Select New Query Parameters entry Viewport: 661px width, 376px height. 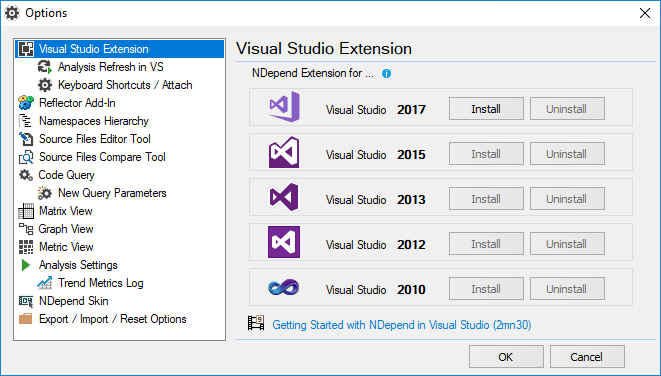pyautogui.click(x=112, y=193)
